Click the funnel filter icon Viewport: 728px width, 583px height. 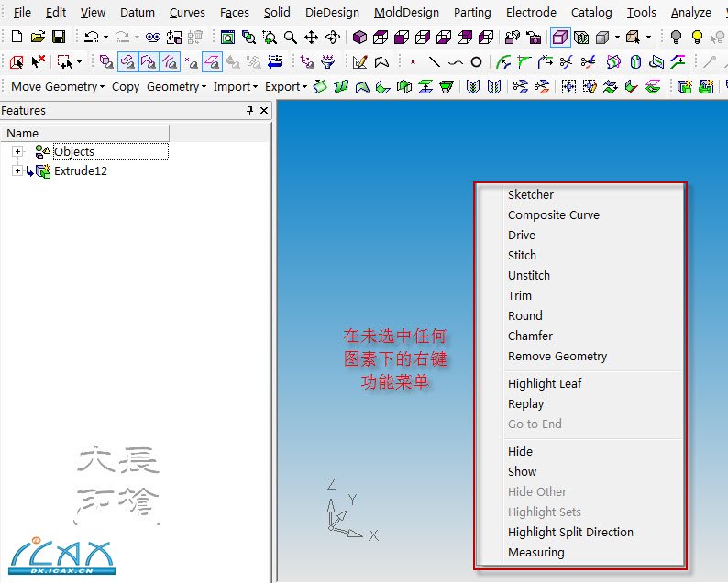click(x=328, y=61)
